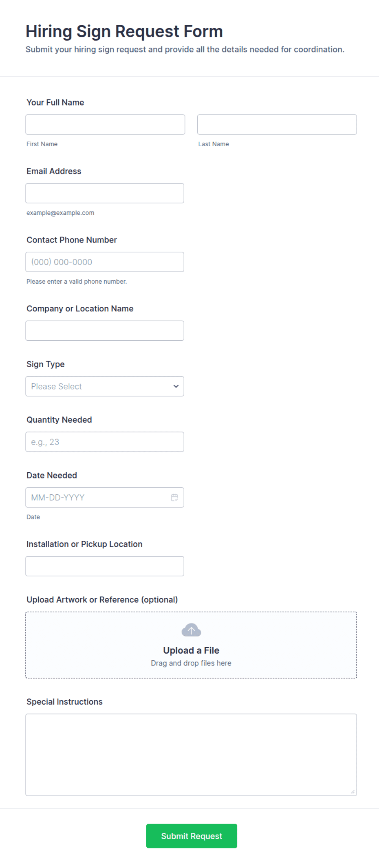
Task: Click the Last Name input field
Action: [x=277, y=125]
